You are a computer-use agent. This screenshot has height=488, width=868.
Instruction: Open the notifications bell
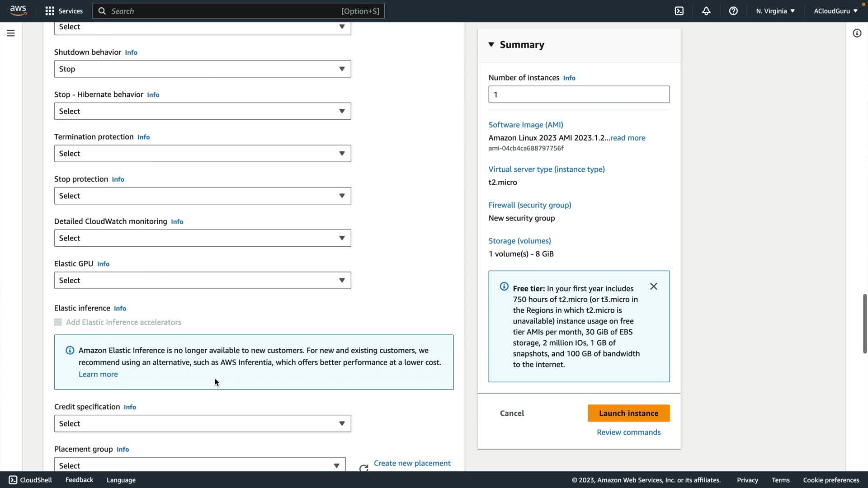tap(706, 11)
